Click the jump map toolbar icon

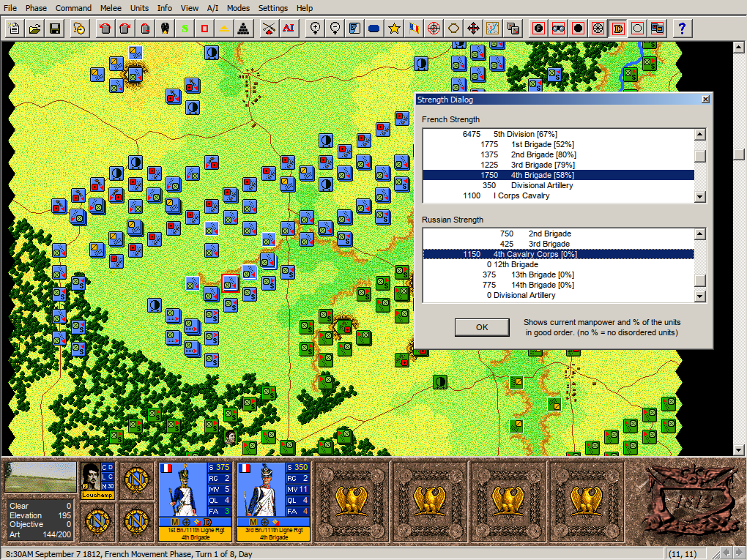[493, 29]
